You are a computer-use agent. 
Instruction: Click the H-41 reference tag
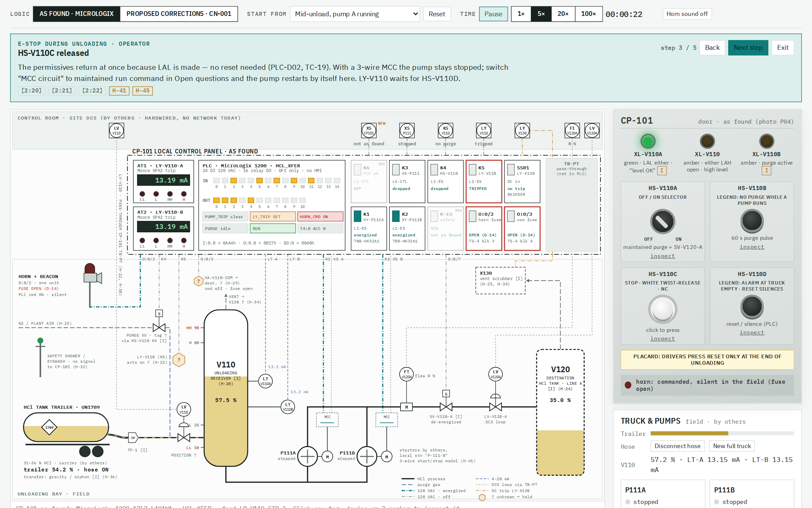(x=119, y=91)
